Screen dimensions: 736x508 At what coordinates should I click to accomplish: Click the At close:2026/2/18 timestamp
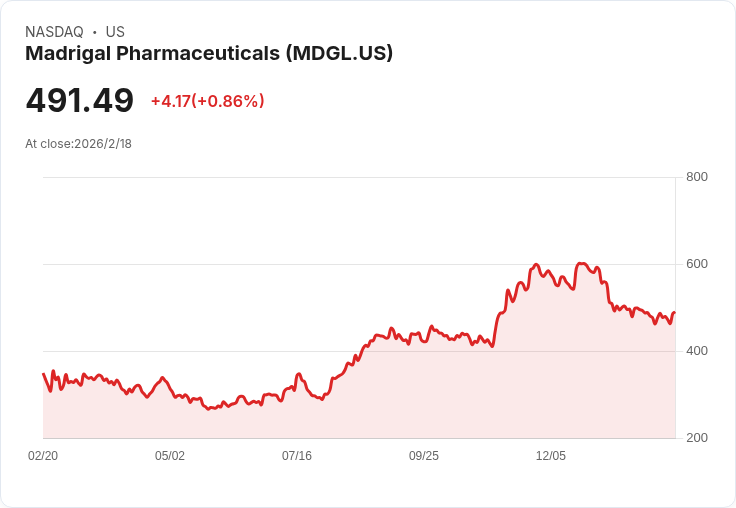78,144
